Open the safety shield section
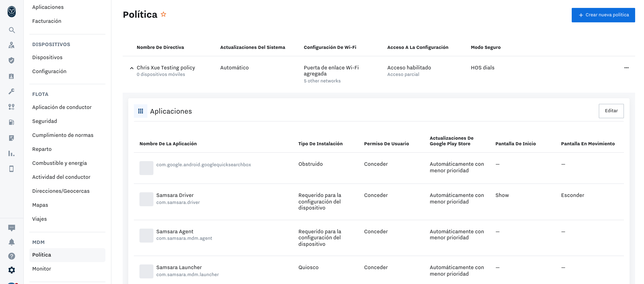644x284 pixels. click(11, 60)
